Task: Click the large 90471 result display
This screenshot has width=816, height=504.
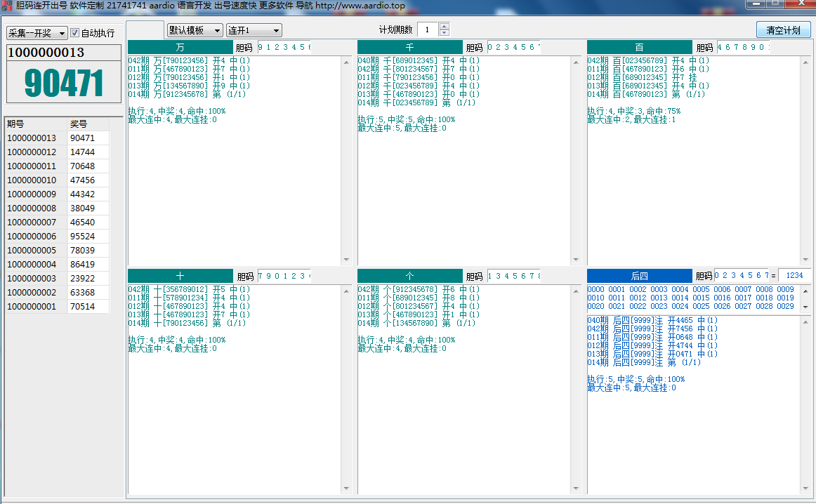Action: (x=63, y=82)
